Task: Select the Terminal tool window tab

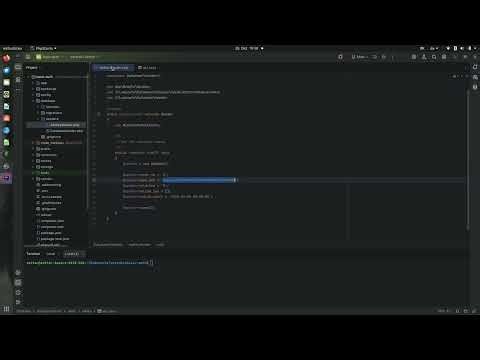Action: [33, 254]
